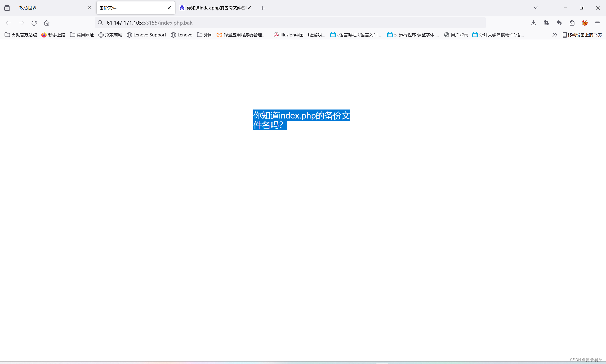Screen dimensions: 606x364
Task: Expand the overflow bookmarks chevron
Action: coord(555,35)
